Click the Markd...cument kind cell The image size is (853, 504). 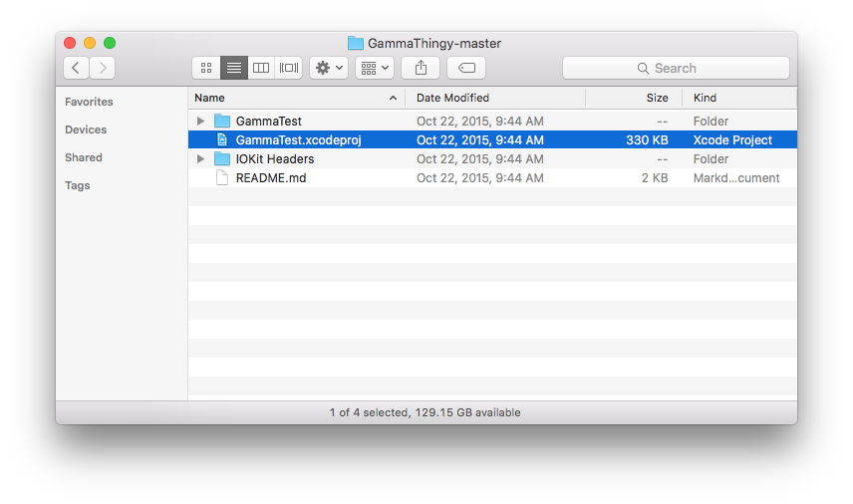pos(736,177)
